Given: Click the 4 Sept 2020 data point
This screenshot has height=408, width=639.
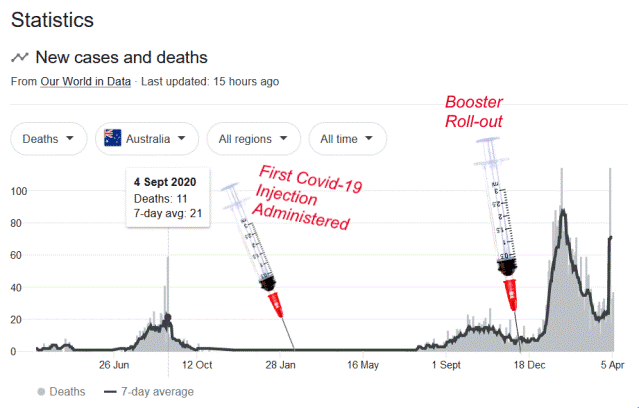Looking at the screenshot, I should [x=168, y=318].
